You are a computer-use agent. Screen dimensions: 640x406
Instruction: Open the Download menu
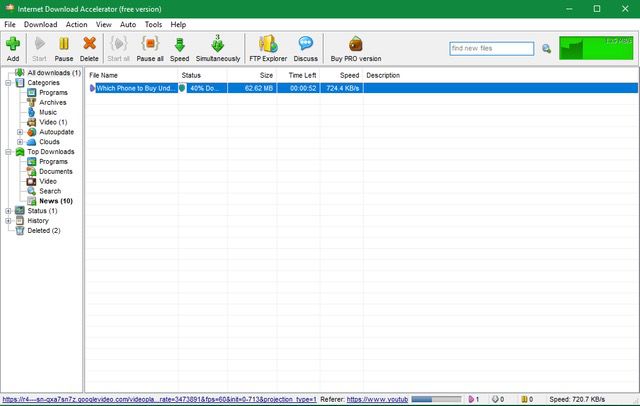click(x=40, y=23)
